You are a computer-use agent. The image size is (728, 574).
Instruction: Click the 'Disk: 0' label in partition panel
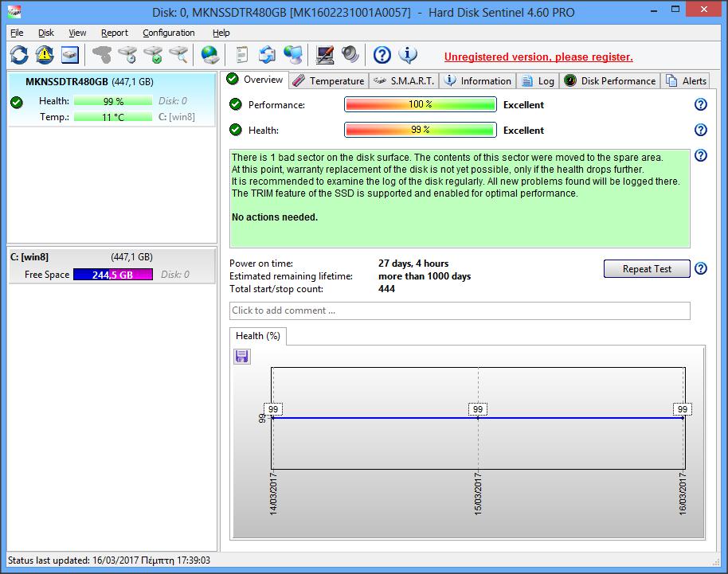point(175,274)
